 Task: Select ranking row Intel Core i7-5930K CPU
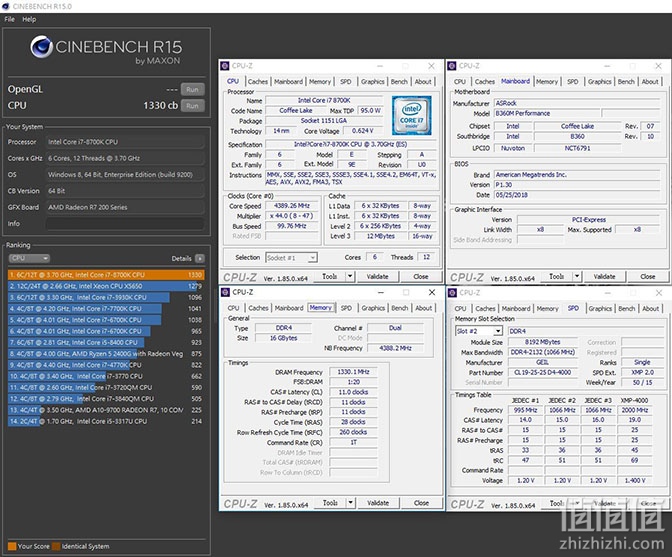coord(106,297)
